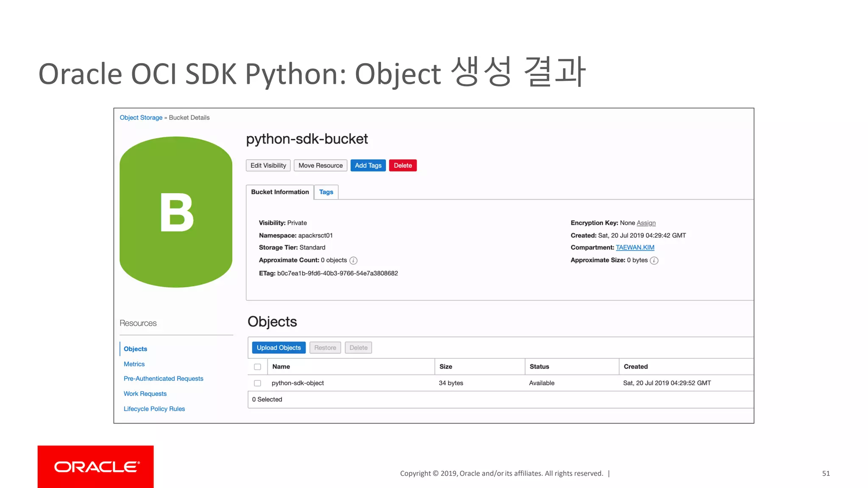The height and width of the screenshot is (488, 868).
Task: Click the green bucket B icon
Action: 176,212
